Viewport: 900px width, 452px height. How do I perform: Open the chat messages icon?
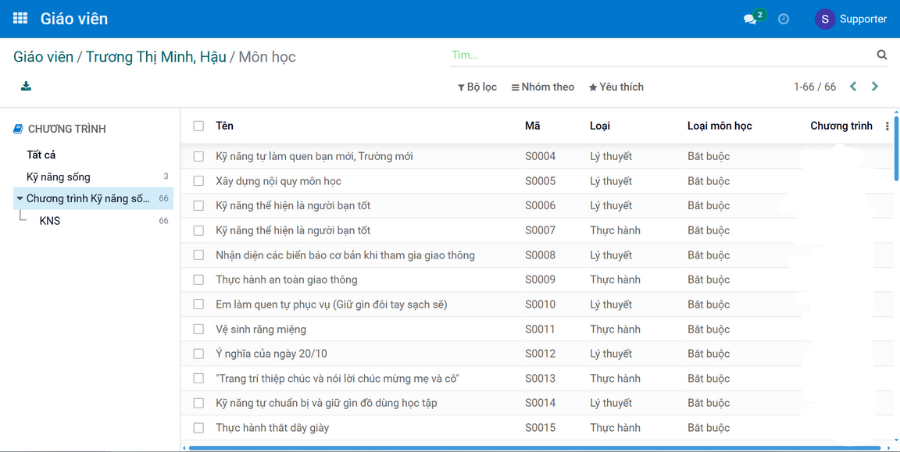750,19
